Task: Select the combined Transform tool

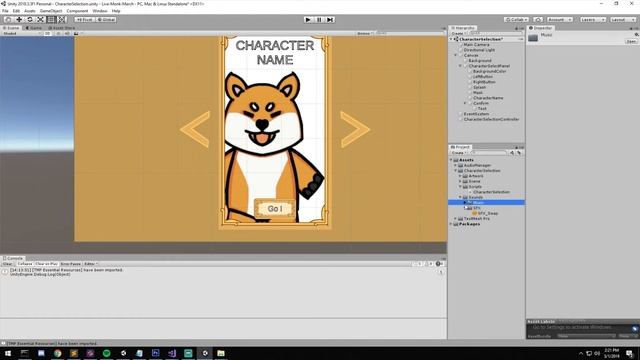Action: coord(61,20)
